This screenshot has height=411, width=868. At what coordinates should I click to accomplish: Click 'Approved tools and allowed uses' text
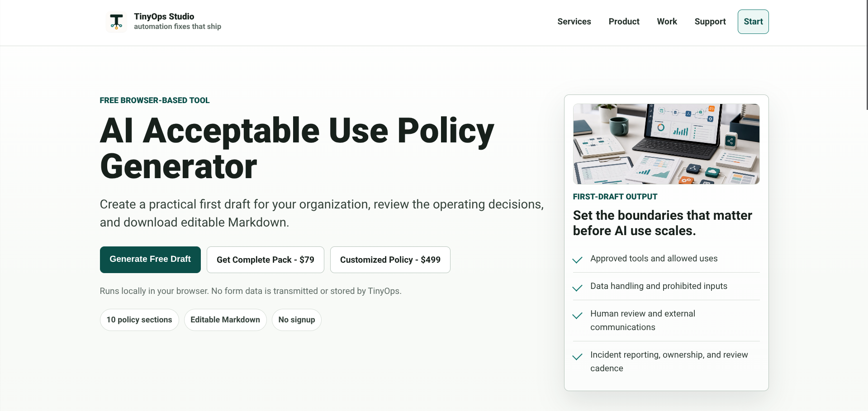click(x=654, y=259)
